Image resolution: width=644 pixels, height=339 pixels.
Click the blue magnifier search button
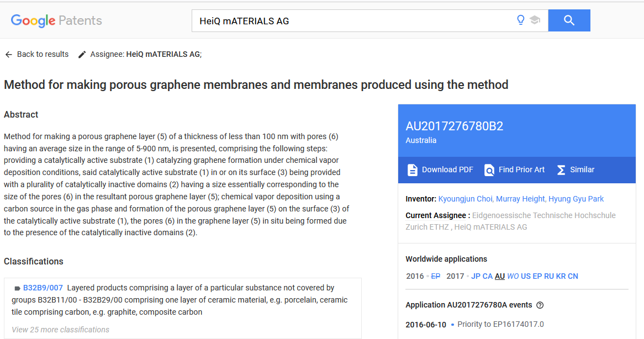[569, 20]
